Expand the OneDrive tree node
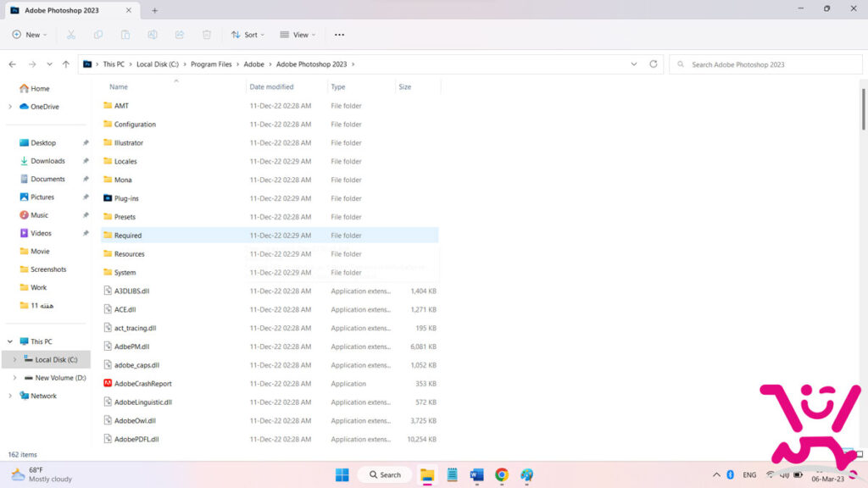This screenshot has width=868, height=488. [10, 107]
